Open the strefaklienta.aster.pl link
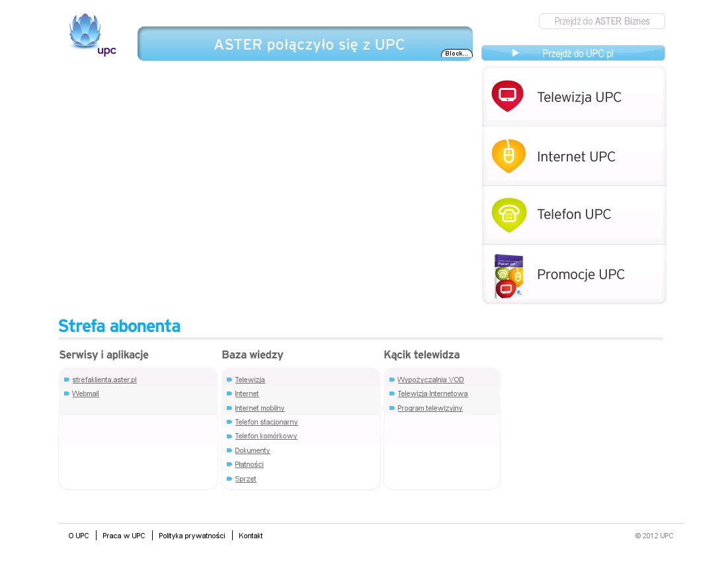This screenshot has height=570, width=728. click(104, 380)
